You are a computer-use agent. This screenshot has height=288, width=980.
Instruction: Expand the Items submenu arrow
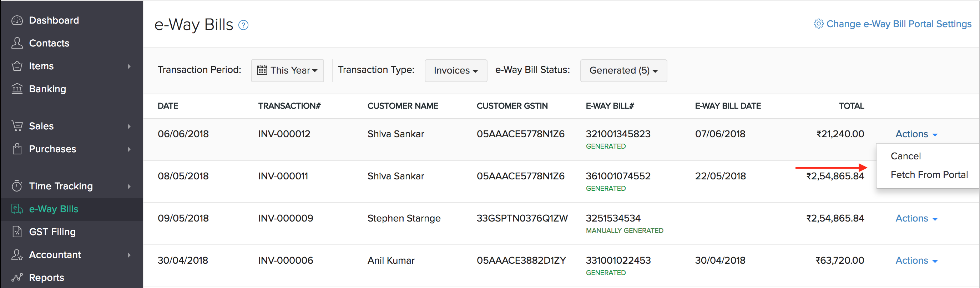pos(129,66)
